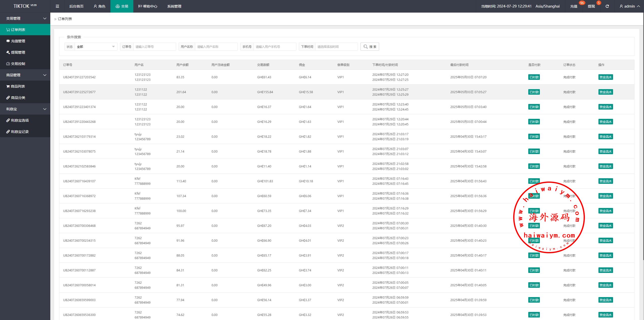Open 充值管理 in the sidebar
644x320 pixels.
click(18, 41)
